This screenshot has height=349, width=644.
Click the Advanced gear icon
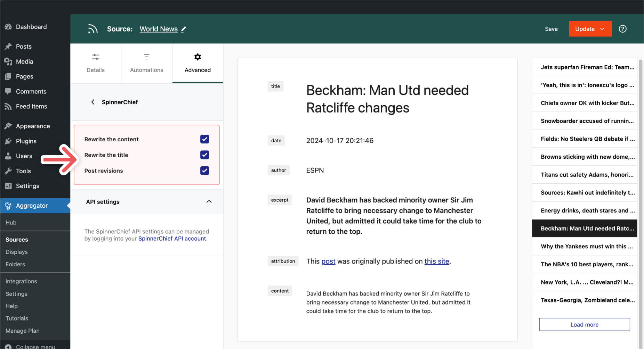198,57
